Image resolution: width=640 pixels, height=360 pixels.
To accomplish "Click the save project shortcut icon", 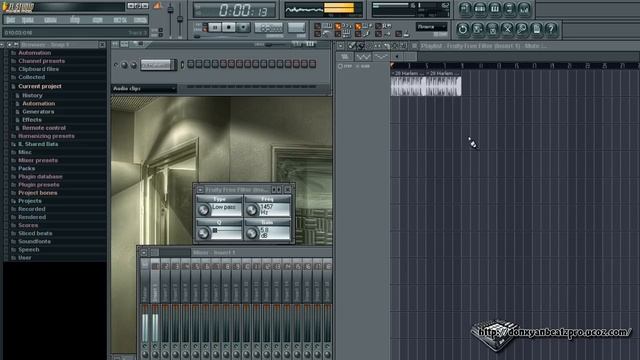I will point(477,29).
